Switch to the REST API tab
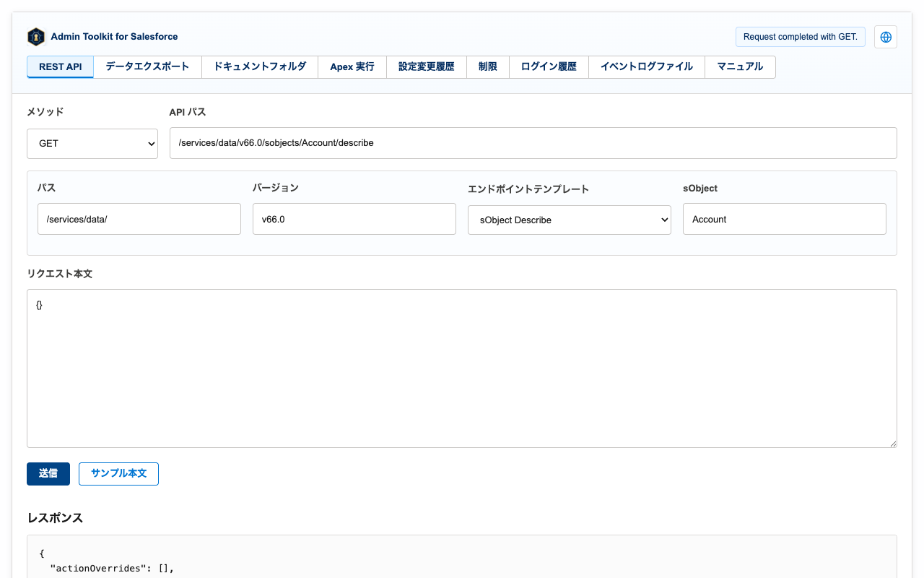 pyautogui.click(x=61, y=66)
